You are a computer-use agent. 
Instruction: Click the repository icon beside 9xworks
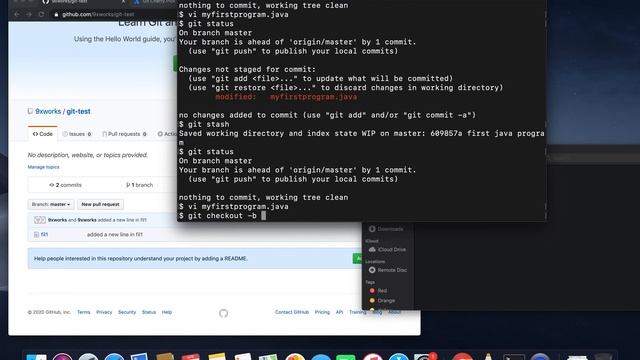tap(30, 111)
